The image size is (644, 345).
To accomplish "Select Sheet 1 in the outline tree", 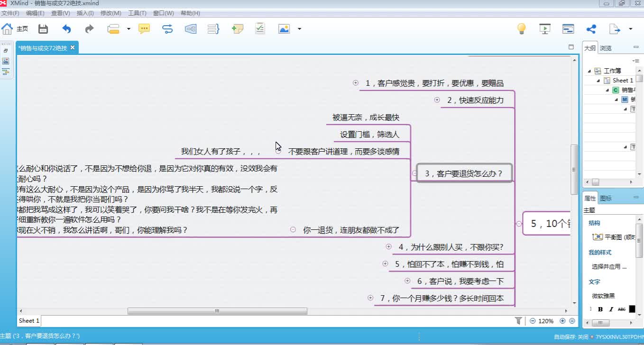I will pyautogui.click(x=622, y=81).
